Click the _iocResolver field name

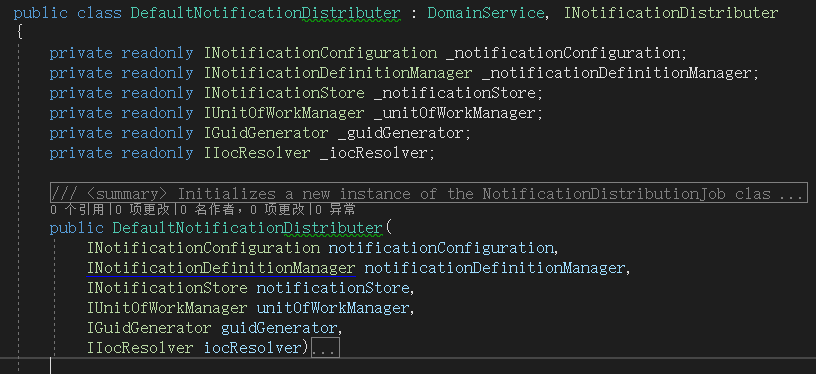coord(373,153)
